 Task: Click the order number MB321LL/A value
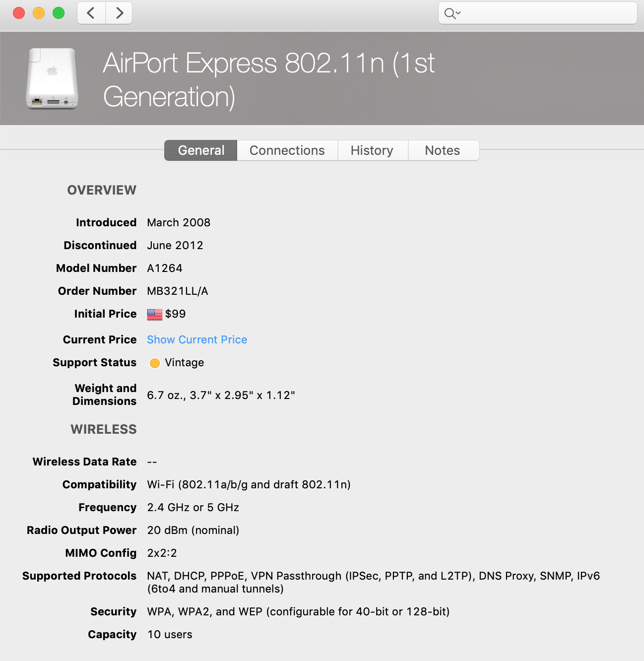[178, 291]
